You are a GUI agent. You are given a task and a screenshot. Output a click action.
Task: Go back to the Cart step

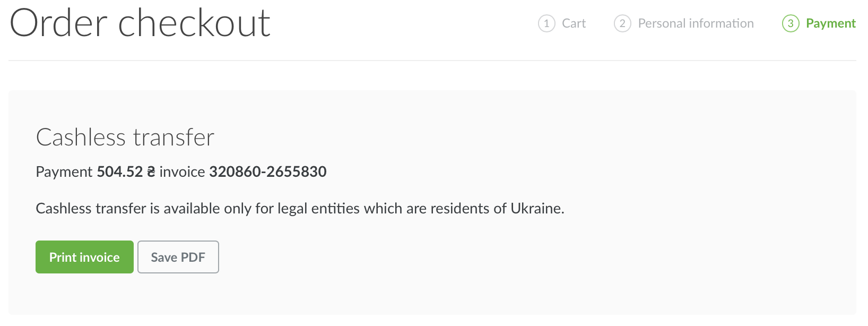tap(574, 23)
